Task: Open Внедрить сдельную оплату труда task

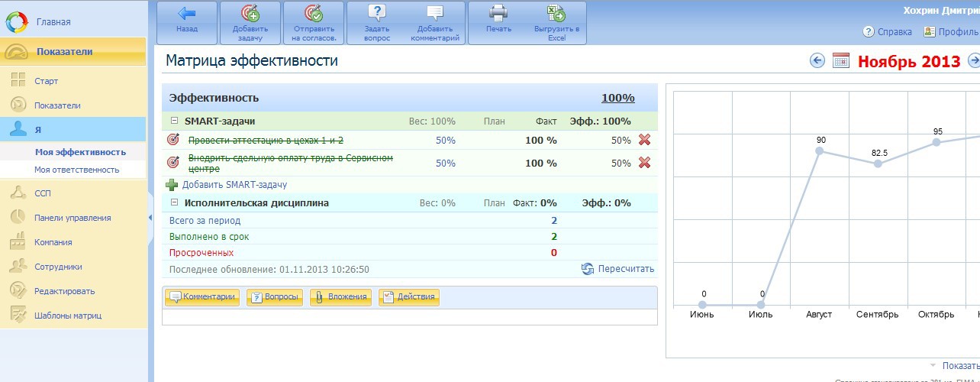Action: tap(291, 163)
